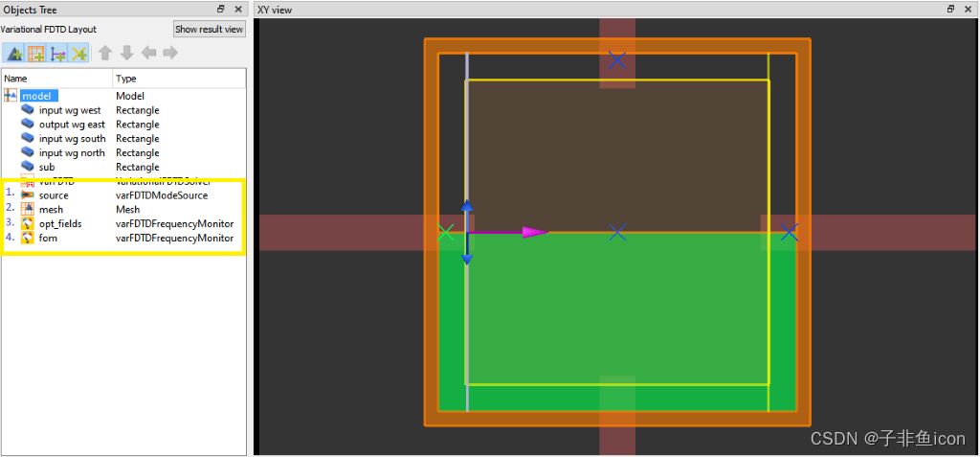Select the source object in the tree
The height and width of the screenshot is (457, 980).
(x=54, y=195)
